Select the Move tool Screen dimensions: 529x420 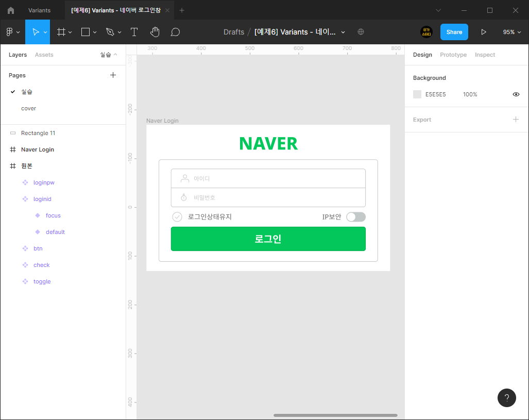pos(36,32)
